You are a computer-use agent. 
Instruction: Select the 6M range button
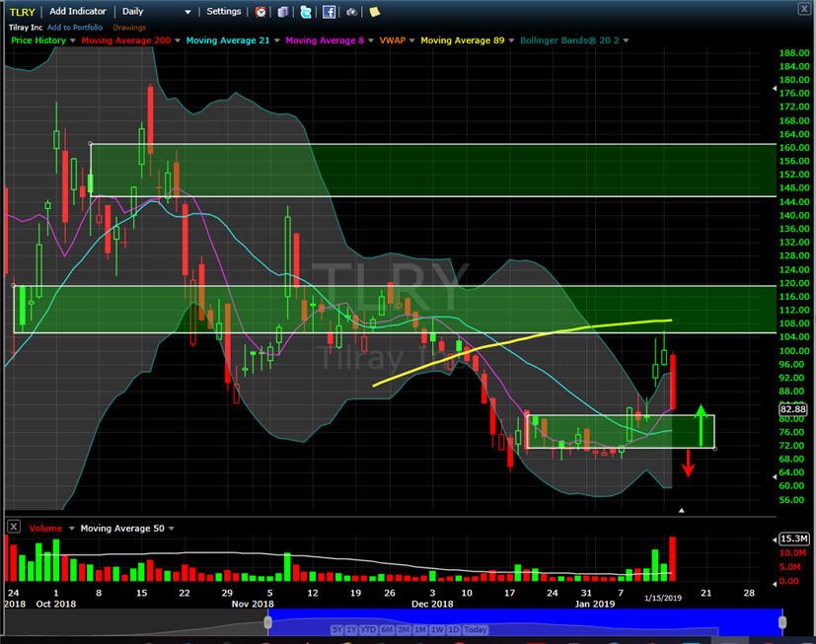pos(387,629)
